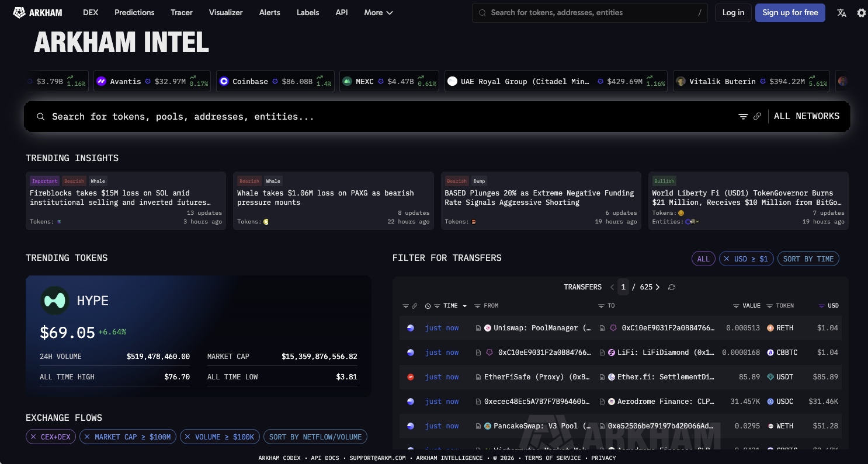Open the TIME column sort dropdown
This screenshot has height=464, width=868.
coord(465,306)
